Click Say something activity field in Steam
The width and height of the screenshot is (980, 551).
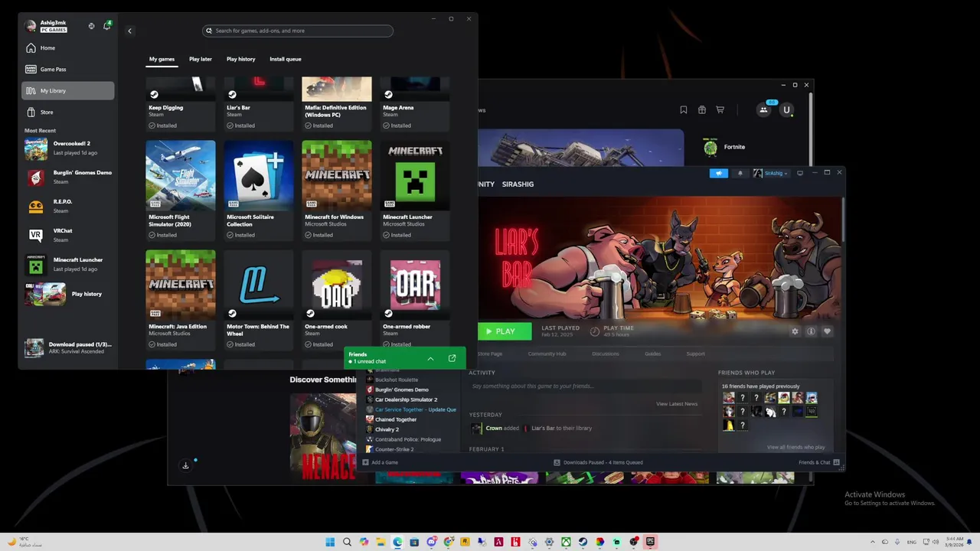tap(586, 386)
